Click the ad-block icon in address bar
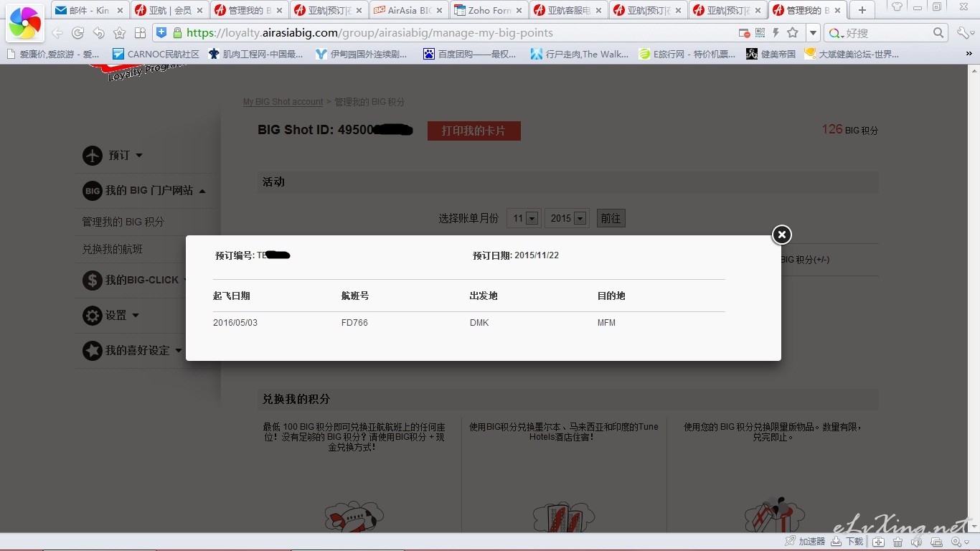Image resolution: width=980 pixels, height=551 pixels. [745, 33]
